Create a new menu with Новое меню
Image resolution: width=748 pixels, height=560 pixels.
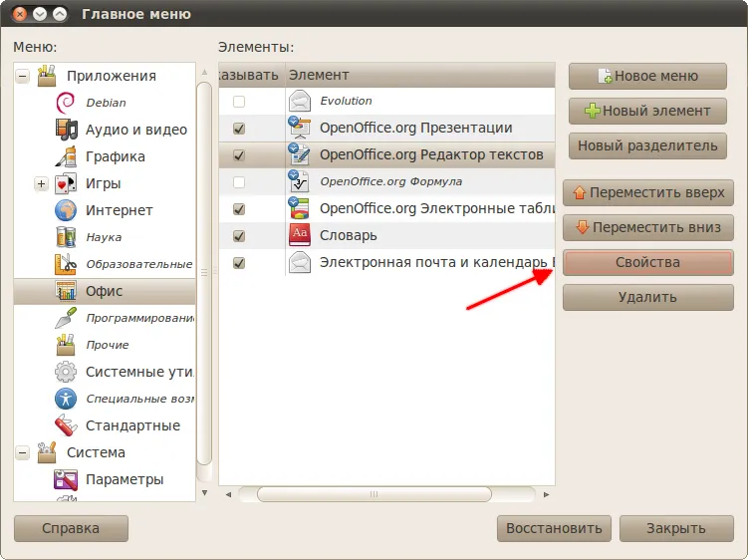tap(647, 76)
